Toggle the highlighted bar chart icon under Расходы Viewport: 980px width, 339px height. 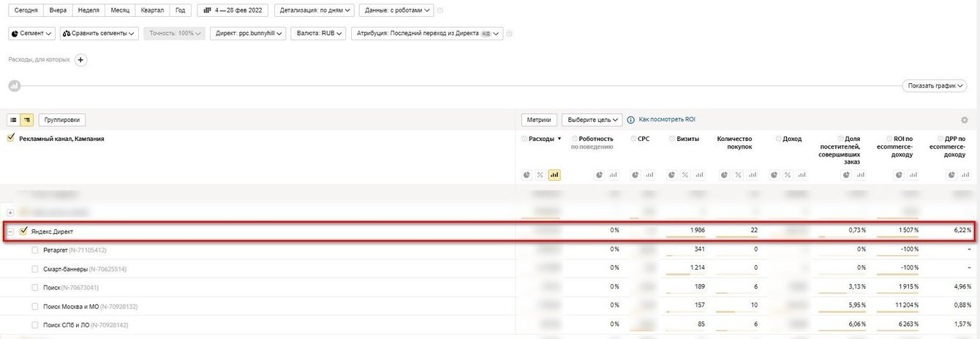click(554, 175)
